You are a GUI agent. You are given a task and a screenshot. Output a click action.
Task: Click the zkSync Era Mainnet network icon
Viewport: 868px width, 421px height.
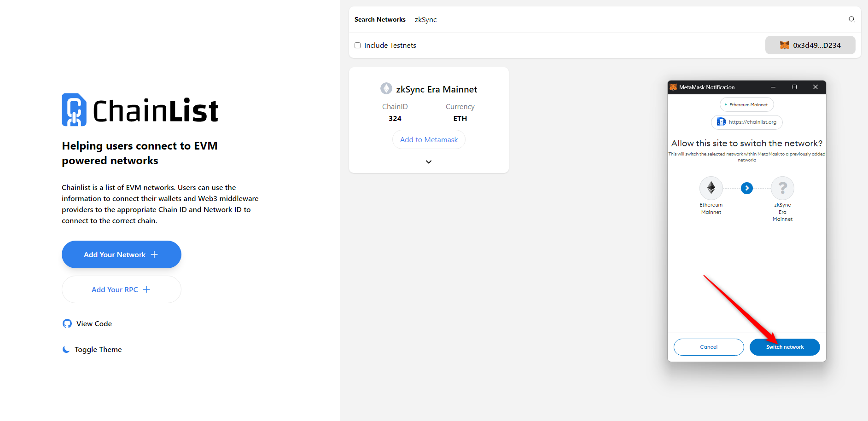[x=386, y=88]
